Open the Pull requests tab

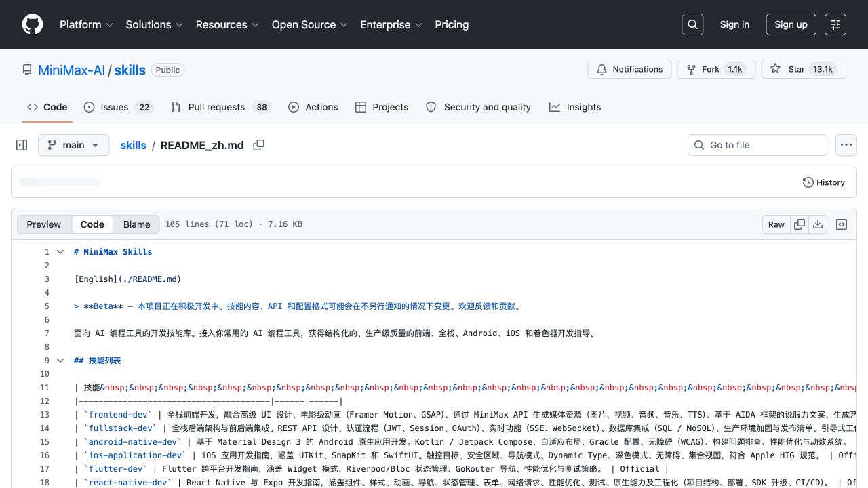220,107
